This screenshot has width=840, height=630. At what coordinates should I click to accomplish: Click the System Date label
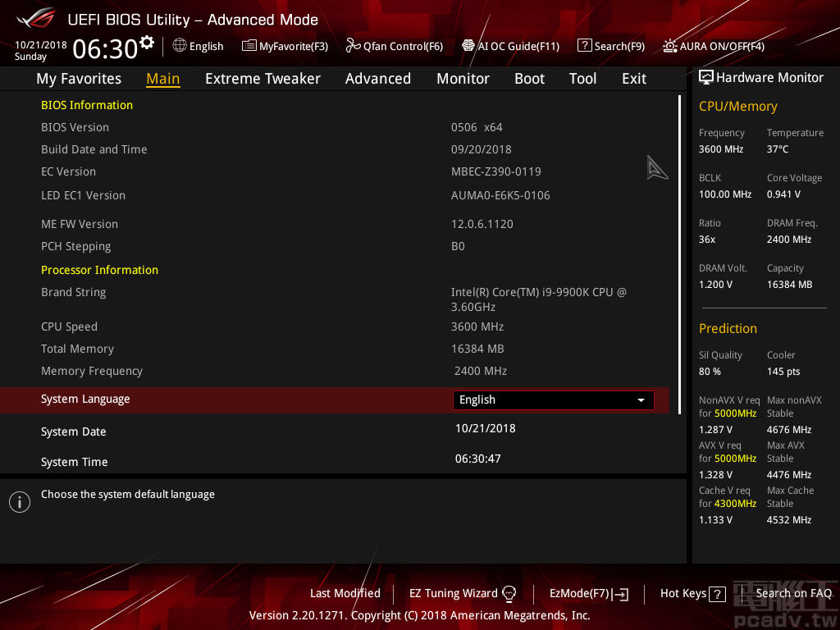coord(73,431)
